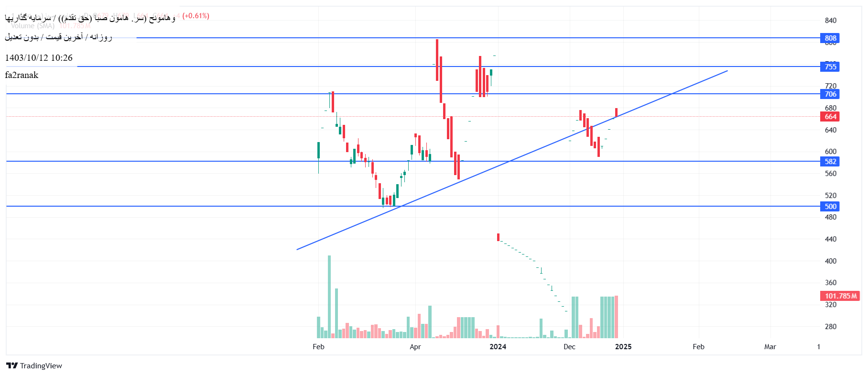The width and height of the screenshot is (868, 376).
Task: Click the date text 1403/10/12 10:26
Action: (39, 58)
